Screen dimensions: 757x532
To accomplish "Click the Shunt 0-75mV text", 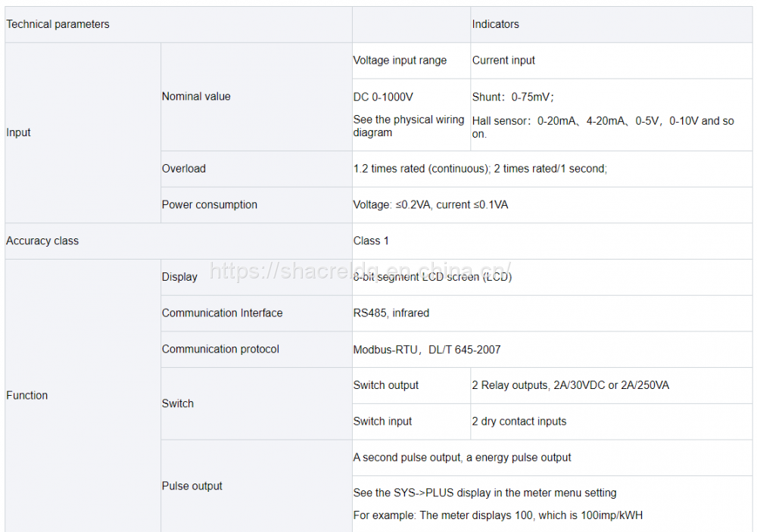I will (513, 97).
